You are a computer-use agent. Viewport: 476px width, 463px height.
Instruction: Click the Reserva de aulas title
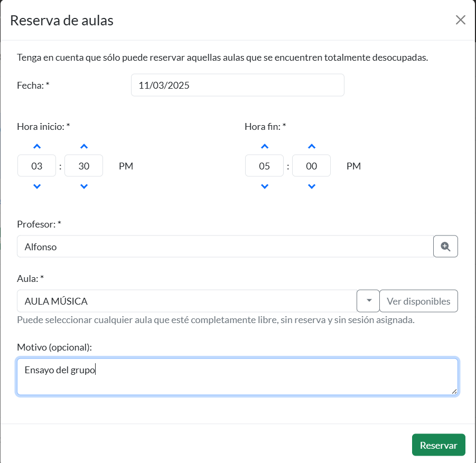[x=62, y=21]
